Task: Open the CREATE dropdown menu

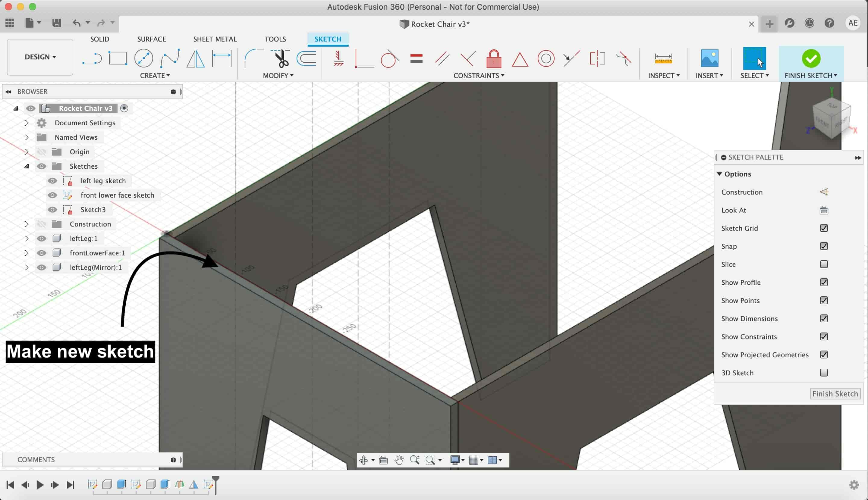Action: coord(155,76)
